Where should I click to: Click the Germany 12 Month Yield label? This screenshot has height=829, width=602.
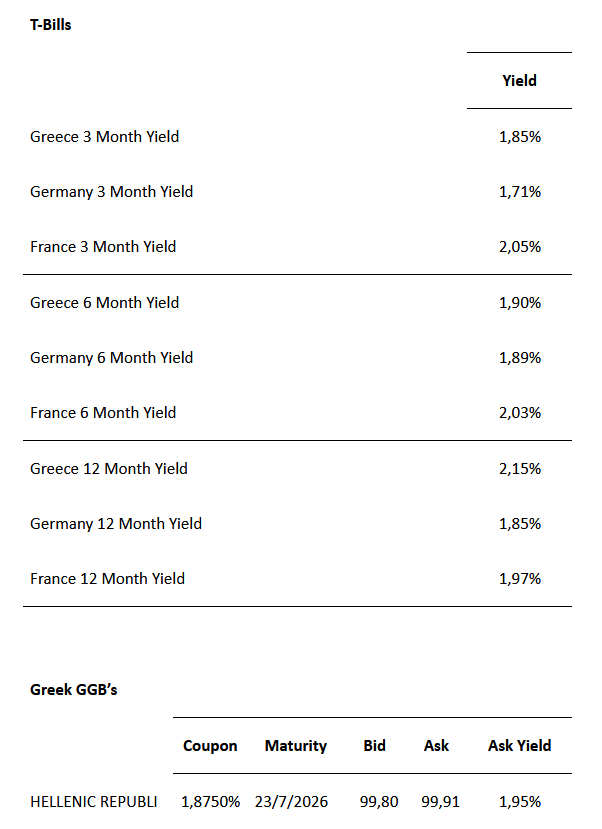pyautogui.click(x=116, y=524)
